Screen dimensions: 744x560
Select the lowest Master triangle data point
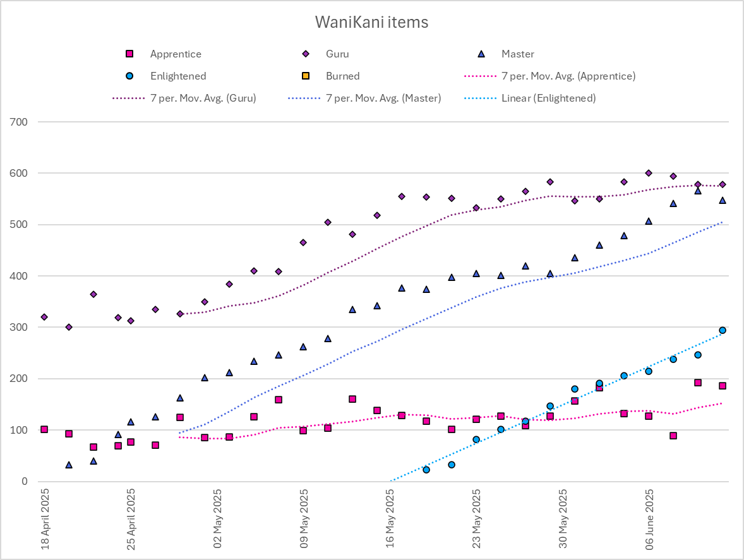tap(69, 465)
